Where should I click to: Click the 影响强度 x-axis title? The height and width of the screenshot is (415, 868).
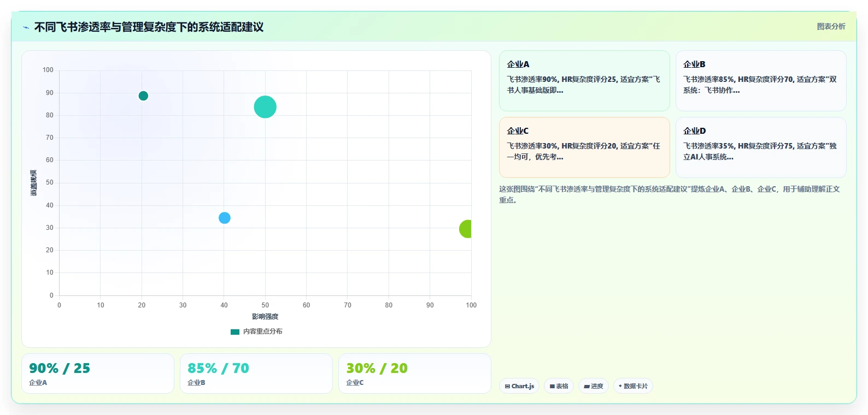click(x=265, y=317)
